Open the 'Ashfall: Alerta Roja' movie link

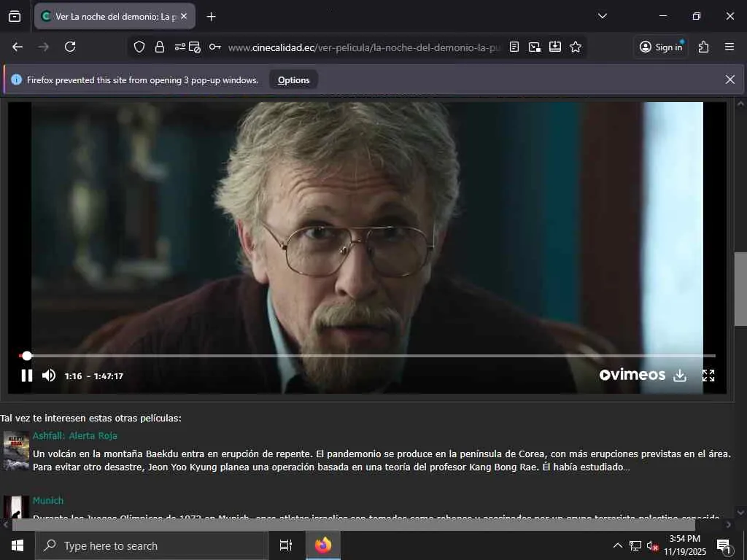click(75, 436)
